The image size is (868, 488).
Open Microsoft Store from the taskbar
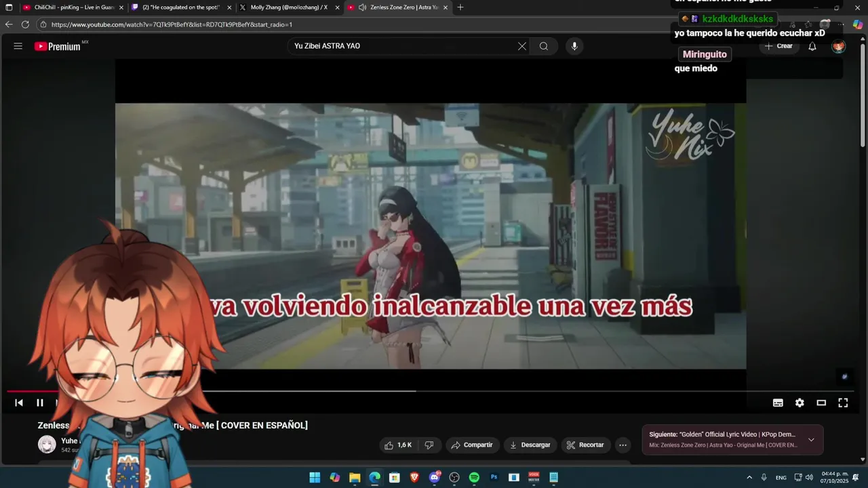[395, 477]
